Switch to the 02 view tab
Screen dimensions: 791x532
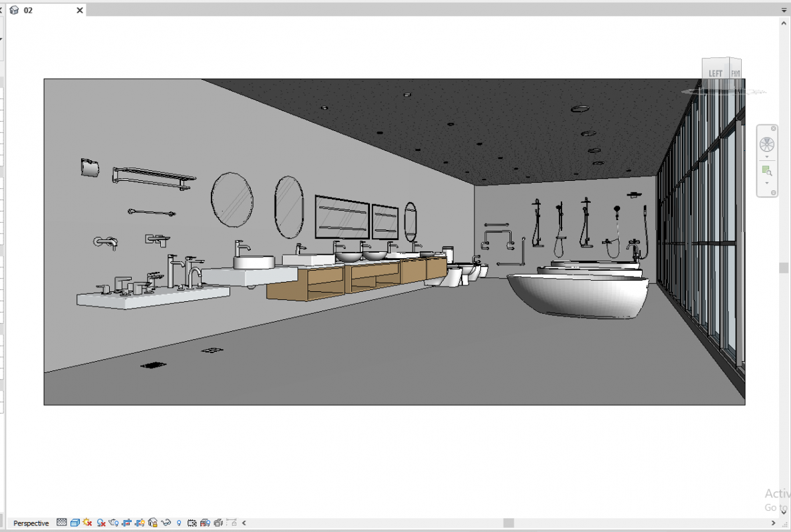[29, 11]
